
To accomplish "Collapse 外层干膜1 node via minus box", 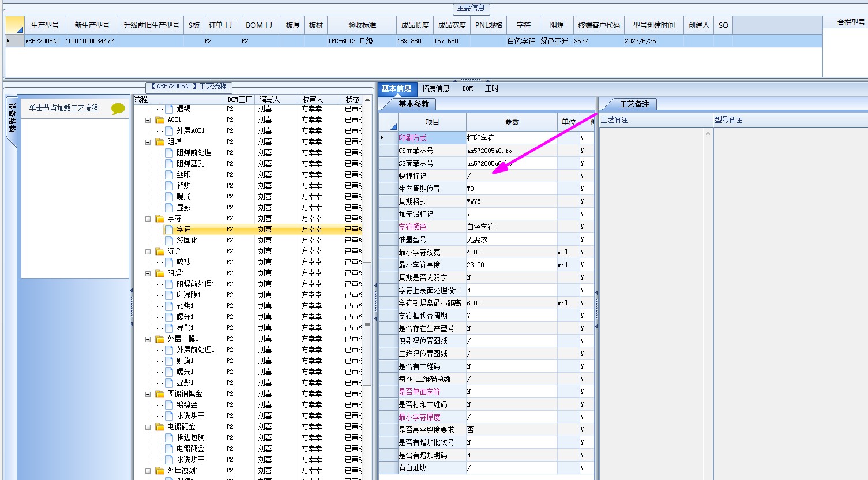I will click(148, 339).
